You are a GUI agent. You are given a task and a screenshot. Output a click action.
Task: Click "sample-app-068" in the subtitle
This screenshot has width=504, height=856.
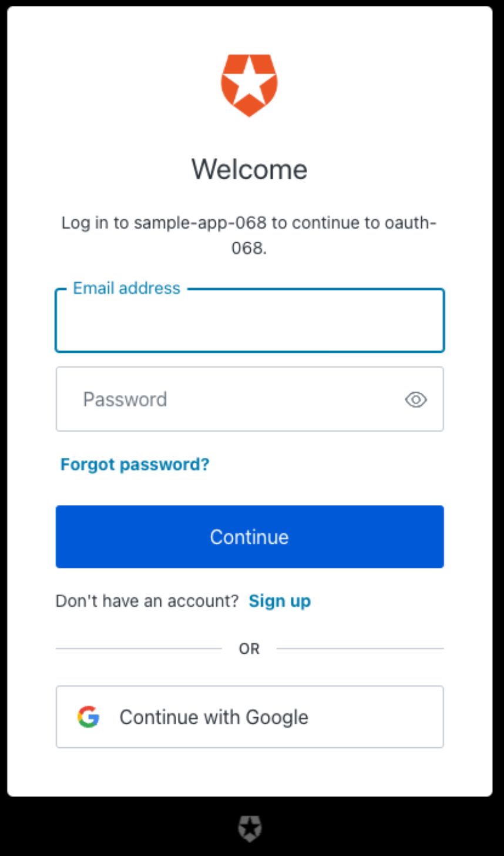point(200,223)
